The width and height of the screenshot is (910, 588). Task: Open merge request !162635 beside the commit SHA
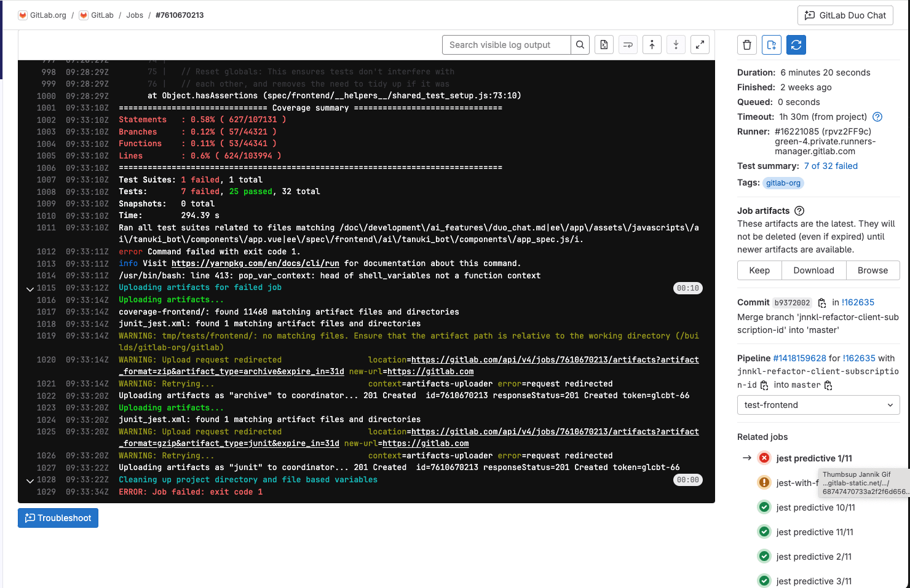click(x=858, y=302)
